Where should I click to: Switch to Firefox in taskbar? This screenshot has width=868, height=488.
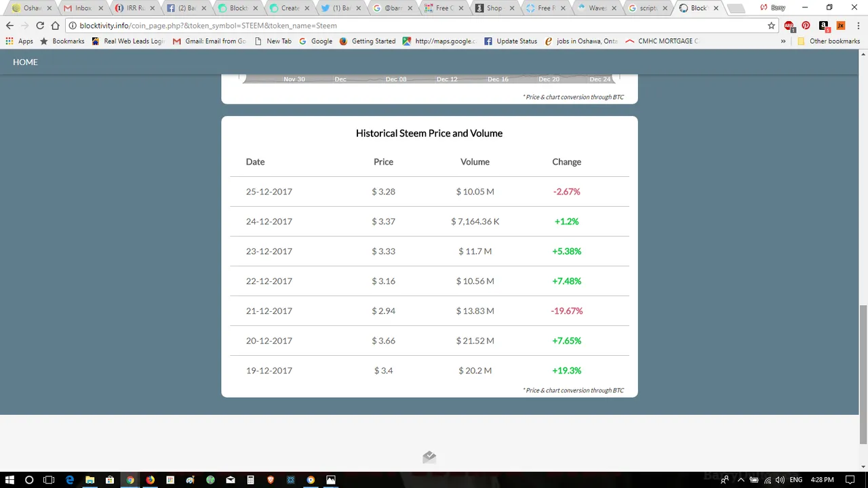(x=150, y=480)
